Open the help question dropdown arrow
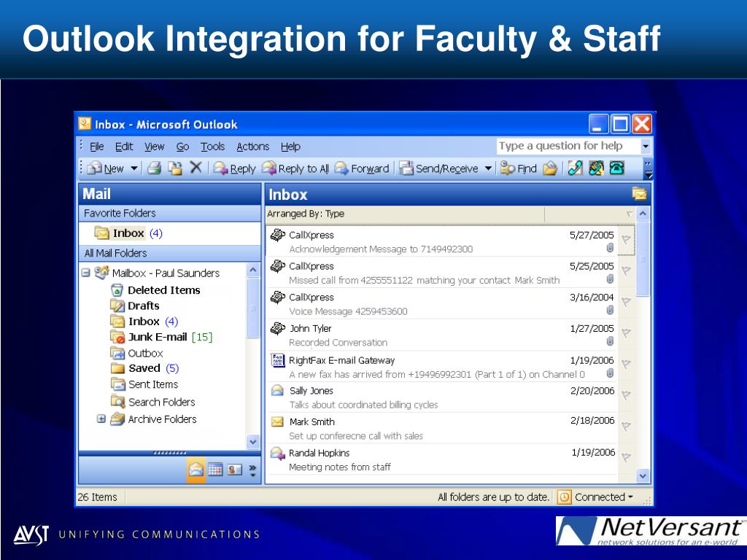747x560 pixels. tap(646, 146)
